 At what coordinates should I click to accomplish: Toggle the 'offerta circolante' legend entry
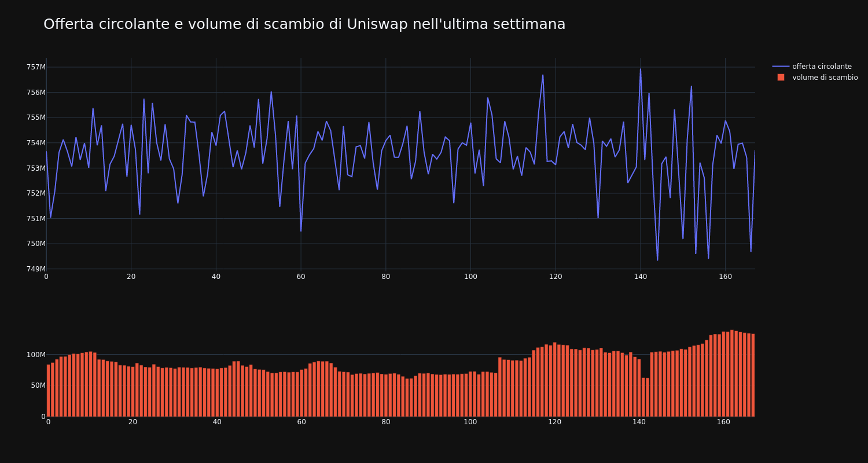coord(815,67)
